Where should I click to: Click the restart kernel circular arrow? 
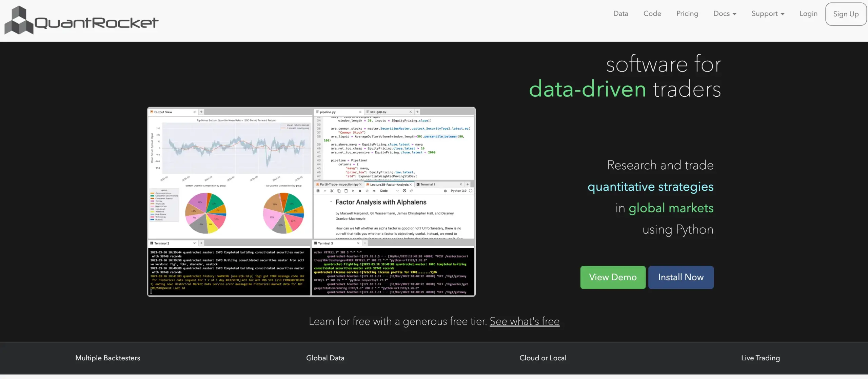(x=367, y=191)
